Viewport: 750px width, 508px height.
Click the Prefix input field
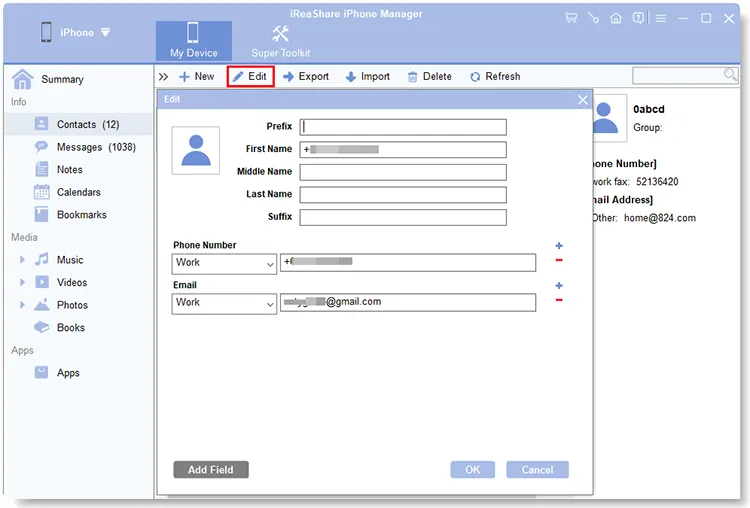(x=403, y=127)
